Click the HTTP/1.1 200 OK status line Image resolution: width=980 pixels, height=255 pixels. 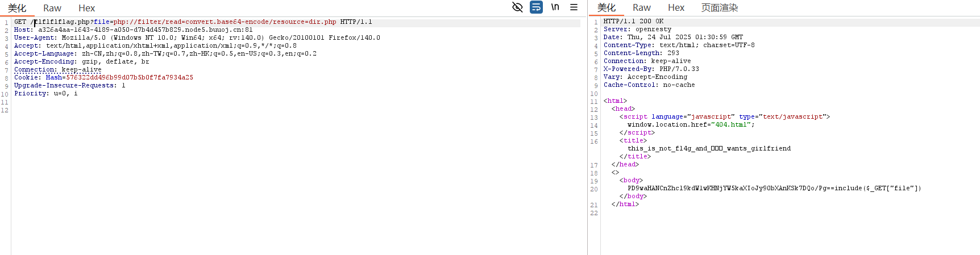[x=633, y=22]
